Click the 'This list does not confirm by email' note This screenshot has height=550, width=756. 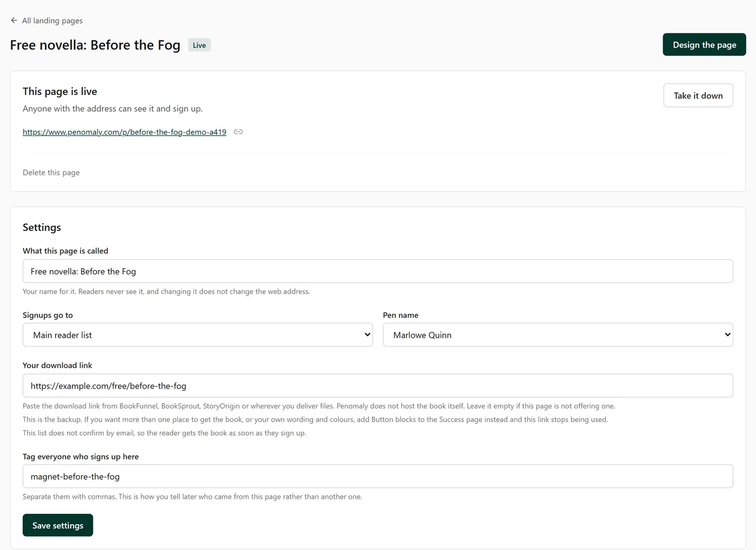164,433
